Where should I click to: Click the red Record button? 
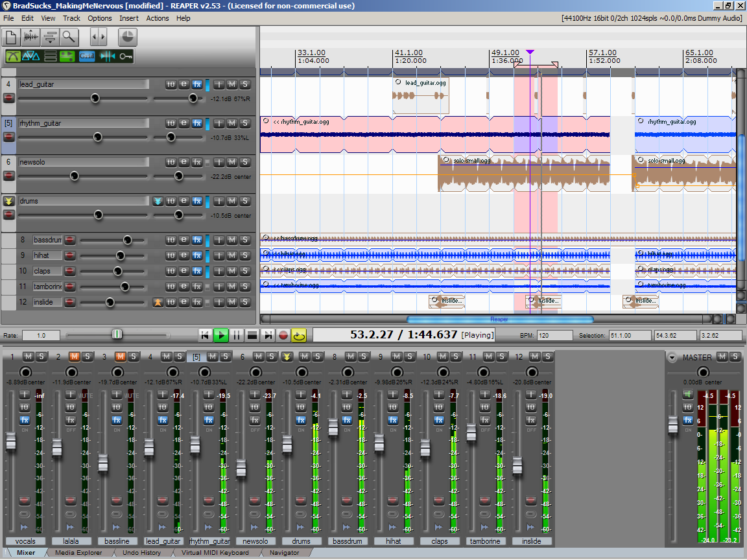tap(283, 335)
